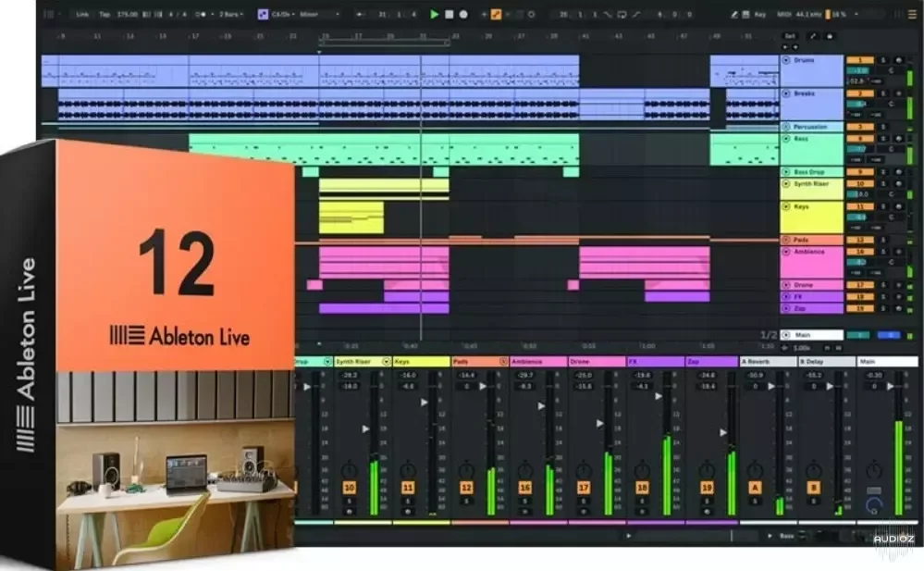Click the Drone channel volume fader handle
This screenshot has height=571, width=924.
(600, 424)
